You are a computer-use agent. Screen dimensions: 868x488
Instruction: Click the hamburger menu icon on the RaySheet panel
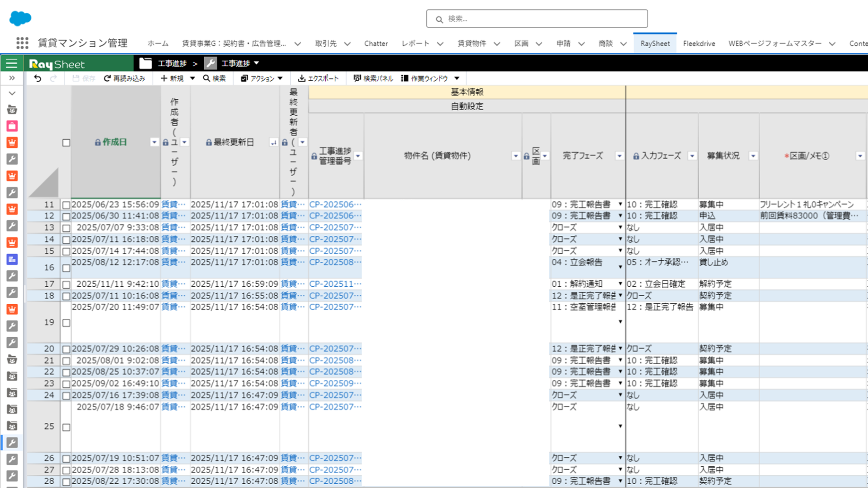[x=12, y=63]
